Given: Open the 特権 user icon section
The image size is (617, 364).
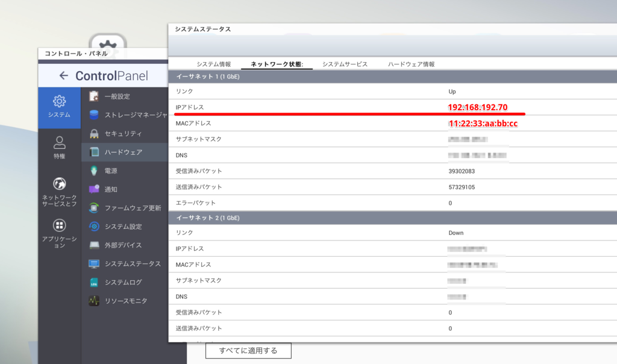Looking at the screenshot, I should click(60, 142).
